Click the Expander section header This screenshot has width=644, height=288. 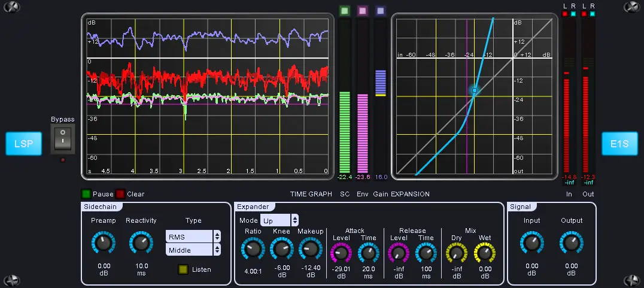[253, 207]
